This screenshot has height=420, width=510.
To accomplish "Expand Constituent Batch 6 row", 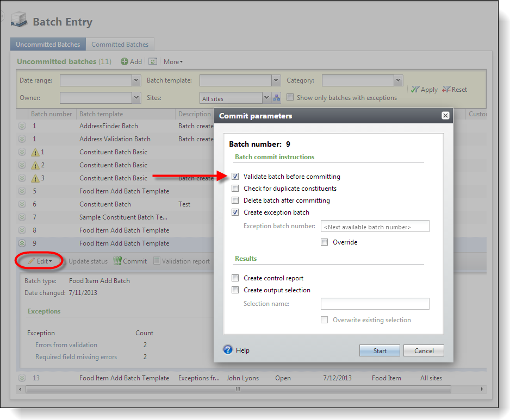I will coord(22,204).
